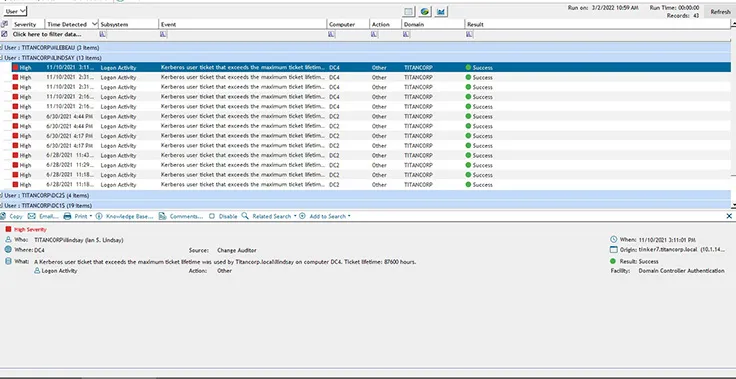The image size is (736, 379).
Task: Expand the TITANCORP\DC1$ user group
Action: pyautogui.click(x=1, y=205)
